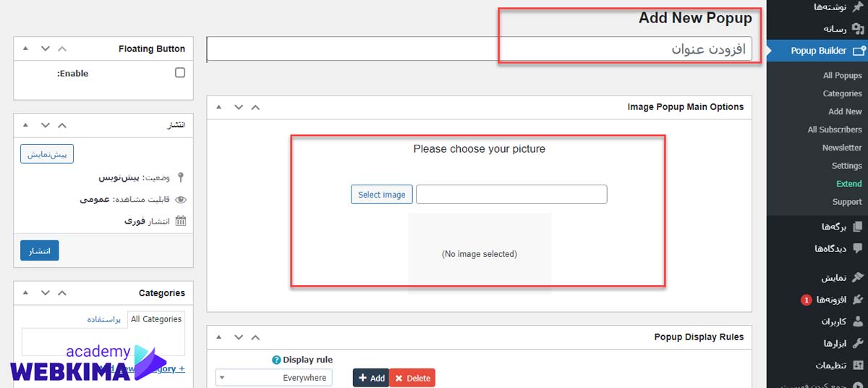
Task: Open the green Extend submenu item
Action: [849, 184]
